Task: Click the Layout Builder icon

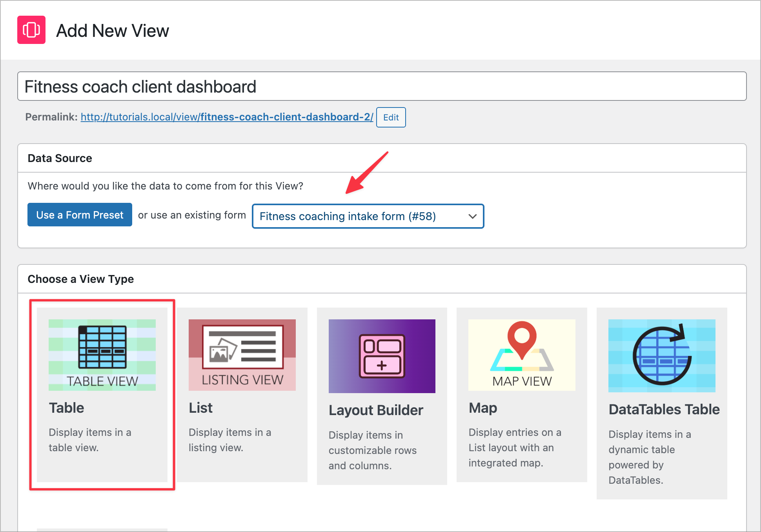Action: point(382,355)
